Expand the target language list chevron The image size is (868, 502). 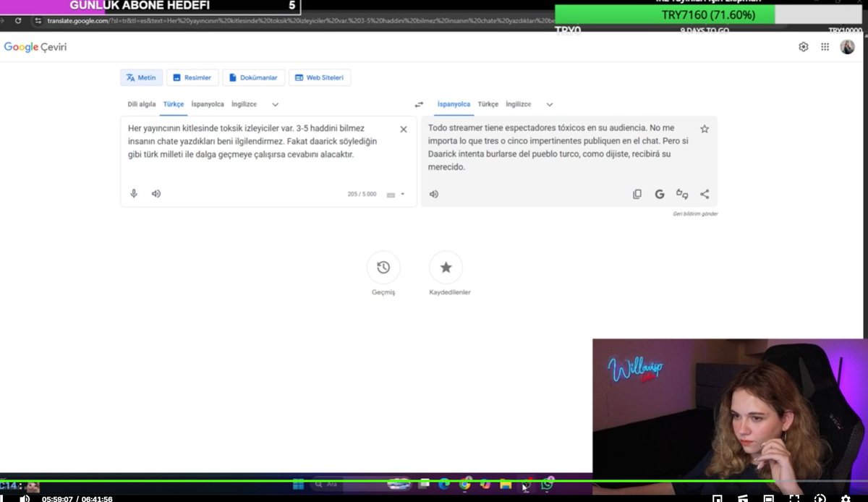click(x=550, y=105)
